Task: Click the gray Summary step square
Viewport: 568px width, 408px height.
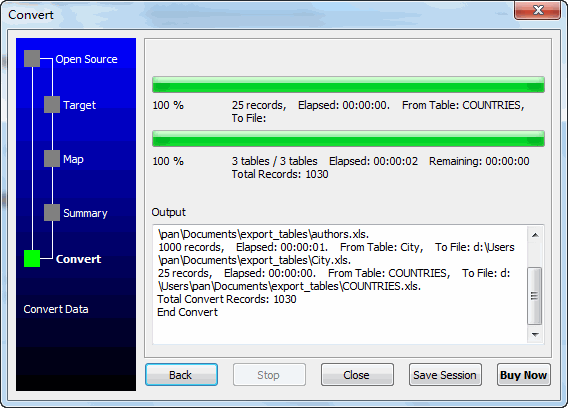Action: click(52, 213)
